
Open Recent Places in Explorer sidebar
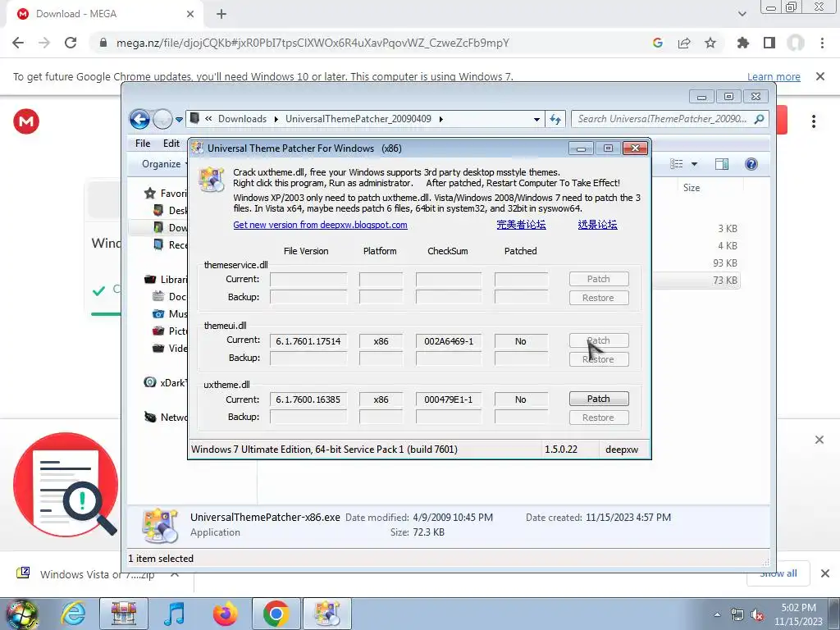click(x=171, y=244)
